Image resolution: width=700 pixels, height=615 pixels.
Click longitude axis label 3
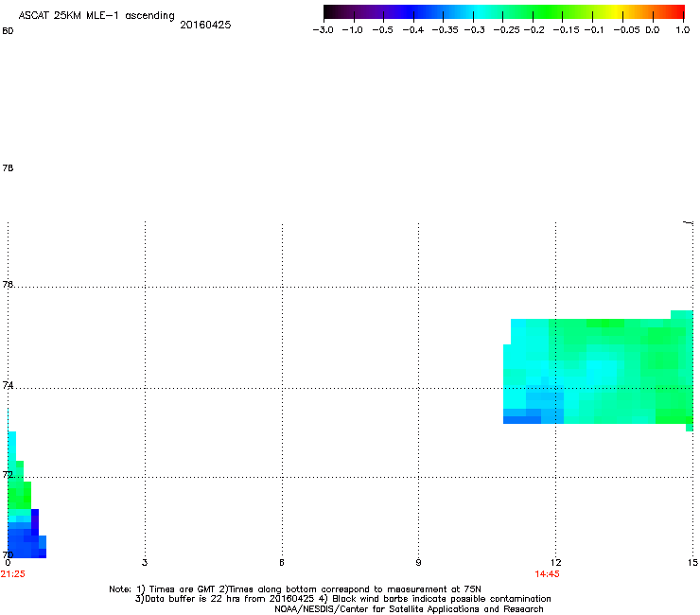coord(145,563)
